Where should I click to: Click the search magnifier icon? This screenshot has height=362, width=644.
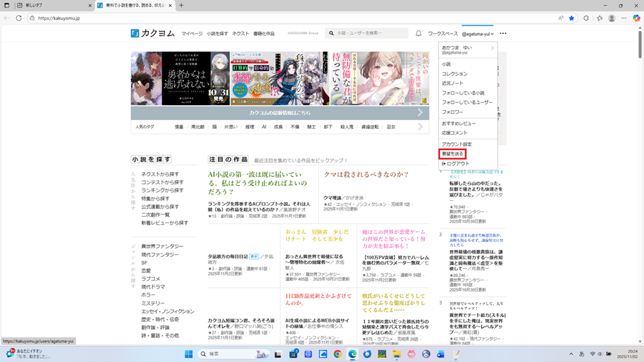click(x=331, y=34)
